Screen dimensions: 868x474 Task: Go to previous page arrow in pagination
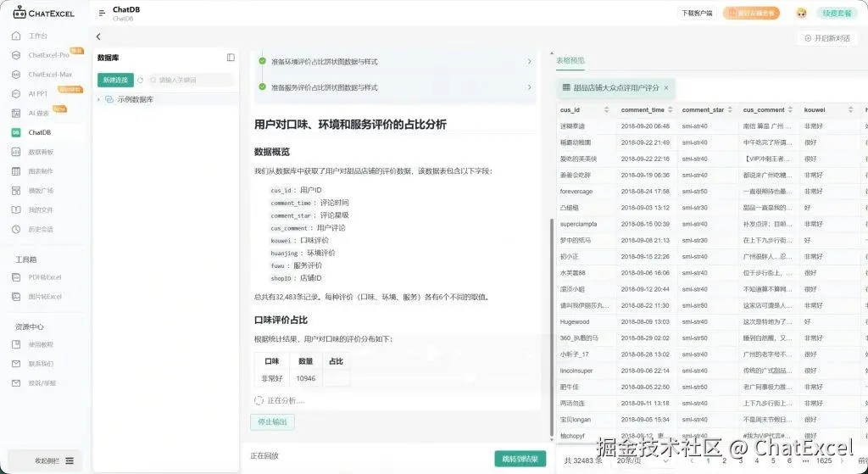click(x=692, y=460)
